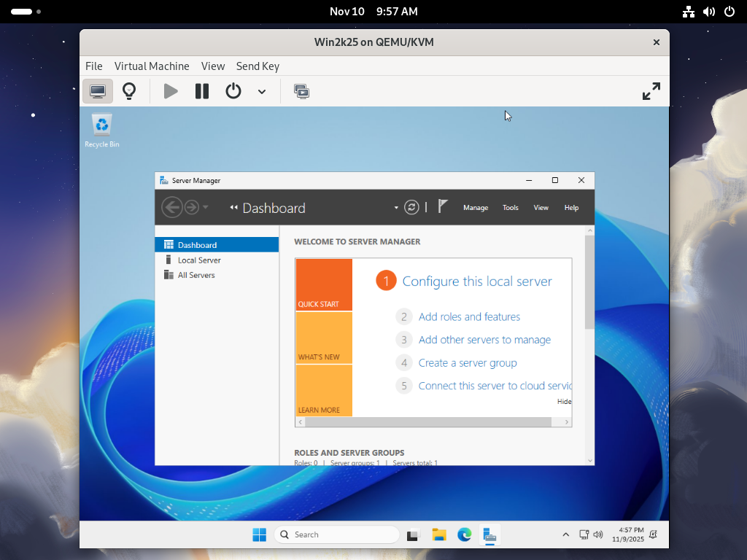747x560 pixels.
Task: Select the WHAT'S NEW tile
Action: click(324, 338)
